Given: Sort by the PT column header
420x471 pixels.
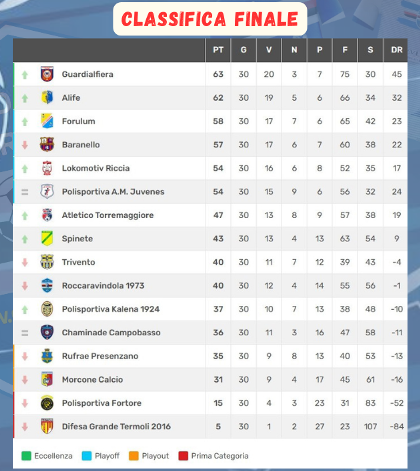Looking at the screenshot, I should pyautogui.click(x=218, y=50).
